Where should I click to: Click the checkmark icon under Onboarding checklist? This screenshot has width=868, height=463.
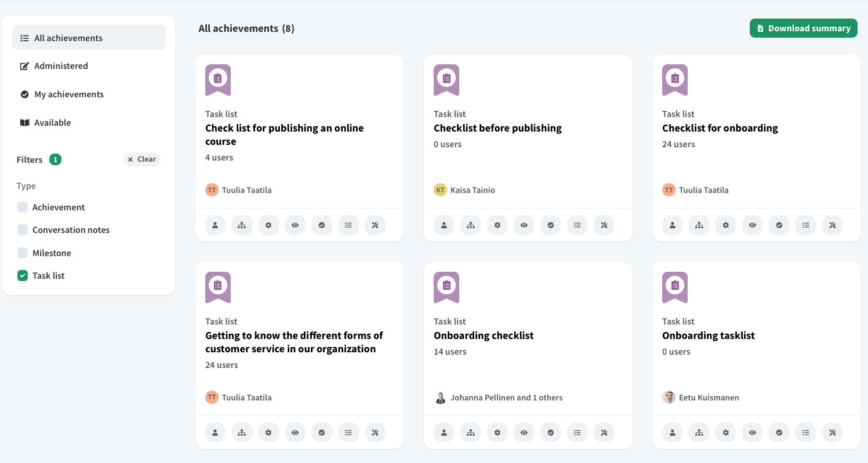550,432
